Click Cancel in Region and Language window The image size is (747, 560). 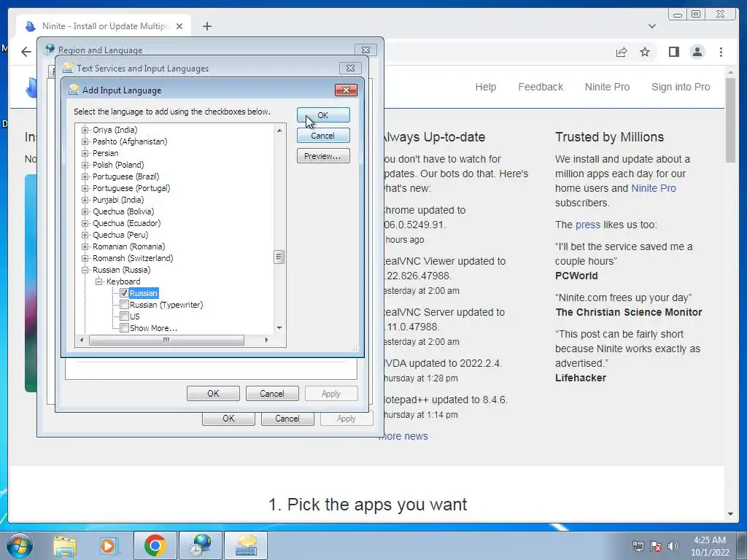pyautogui.click(x=287, y=419)
